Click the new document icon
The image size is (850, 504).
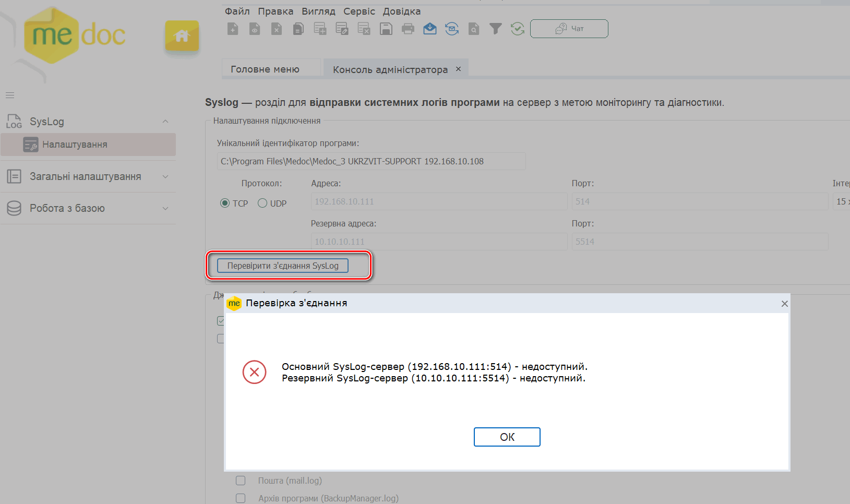click(x=233, y=29)
